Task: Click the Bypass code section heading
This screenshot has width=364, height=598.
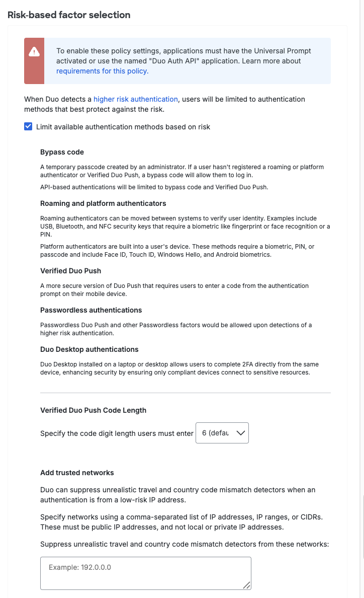Action: pyautogui.click(x=62, y=152)
